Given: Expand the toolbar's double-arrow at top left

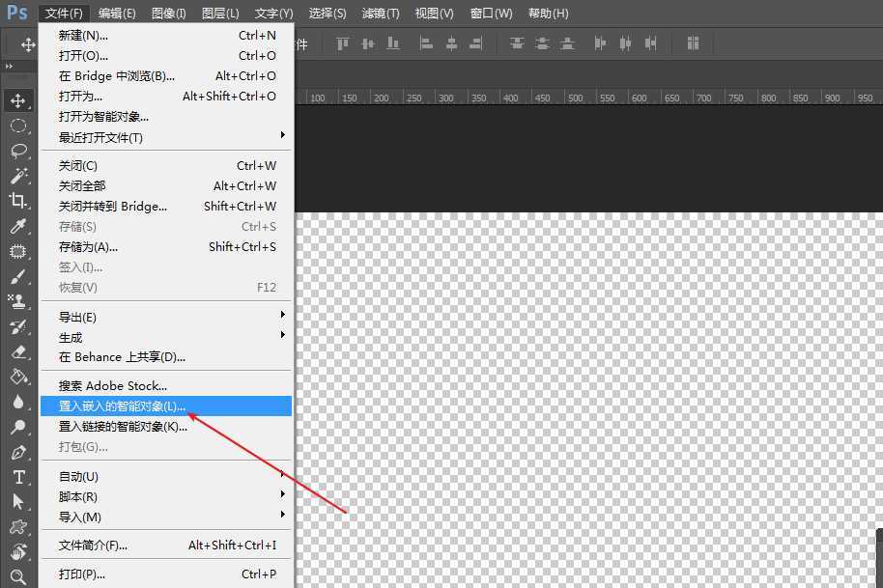Looking at the screenshot, I should pos(10,66).
